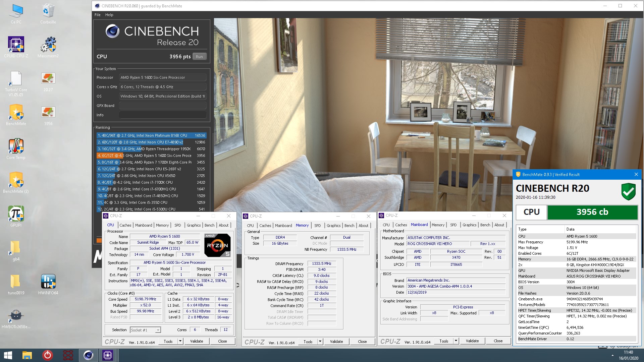Click the clock showing 11:40 in taskbar
Screen dimensions: 644x362
(x=628, y=352)
